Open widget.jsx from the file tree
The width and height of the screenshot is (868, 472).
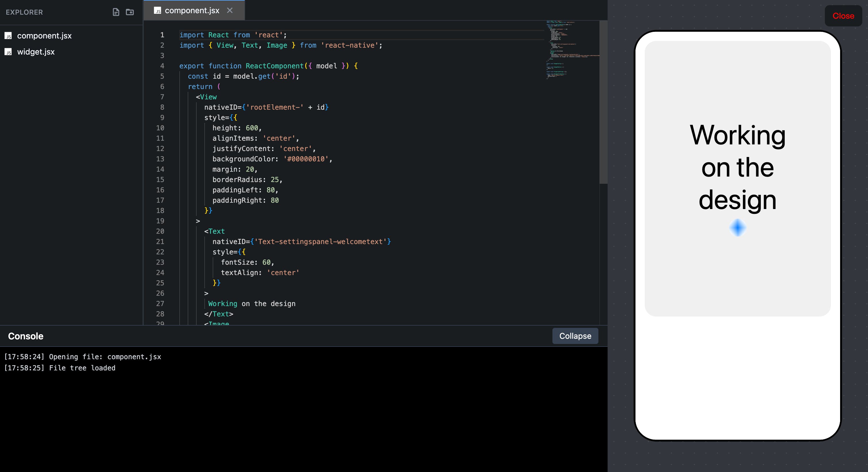tap(36, 52)
